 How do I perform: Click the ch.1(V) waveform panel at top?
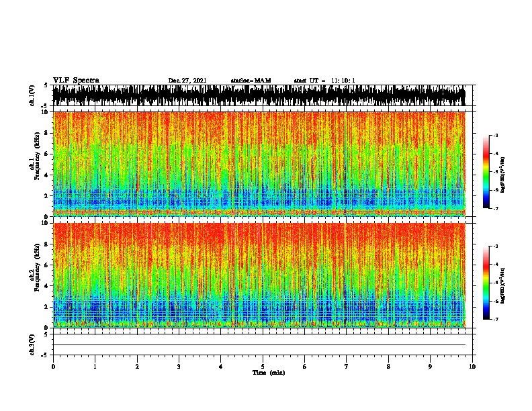coord(259,95)
